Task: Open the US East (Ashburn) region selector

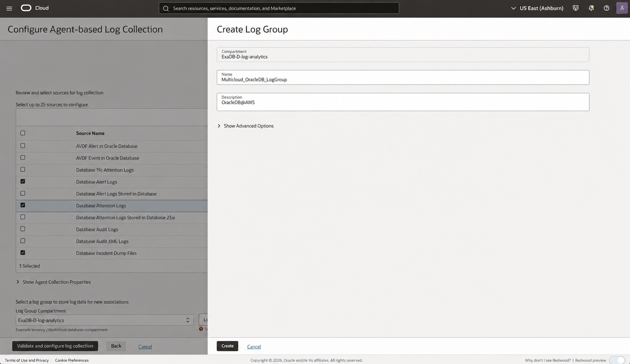Action: [537, 8]
